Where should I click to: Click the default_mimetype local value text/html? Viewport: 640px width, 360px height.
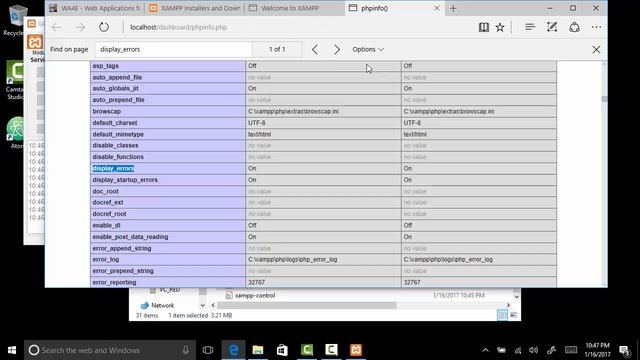pyautogui.click(x=260, y=134)
